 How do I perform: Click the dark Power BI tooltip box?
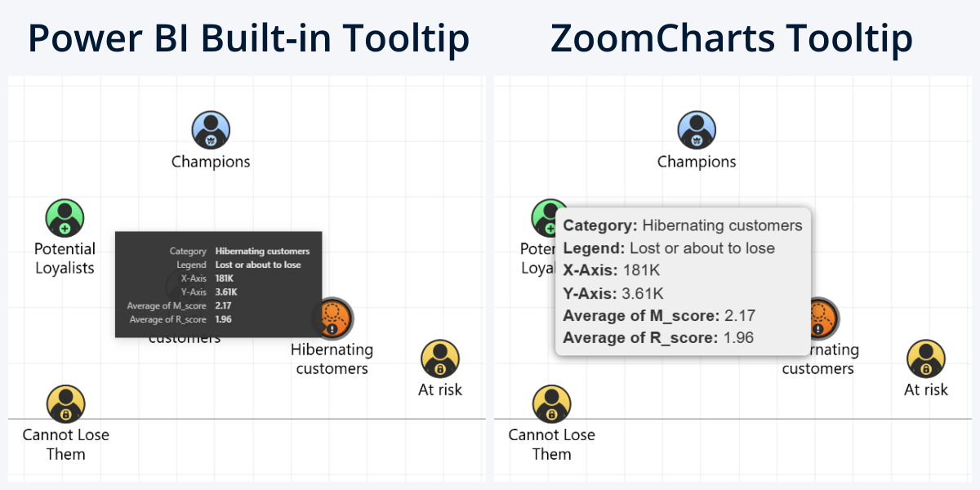click(x=219, y=284)
